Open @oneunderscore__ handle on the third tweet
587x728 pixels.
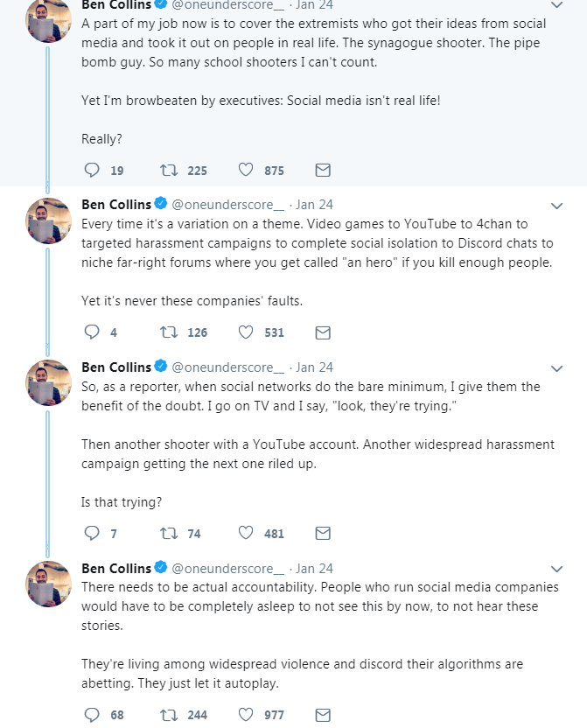pos(227,367)
